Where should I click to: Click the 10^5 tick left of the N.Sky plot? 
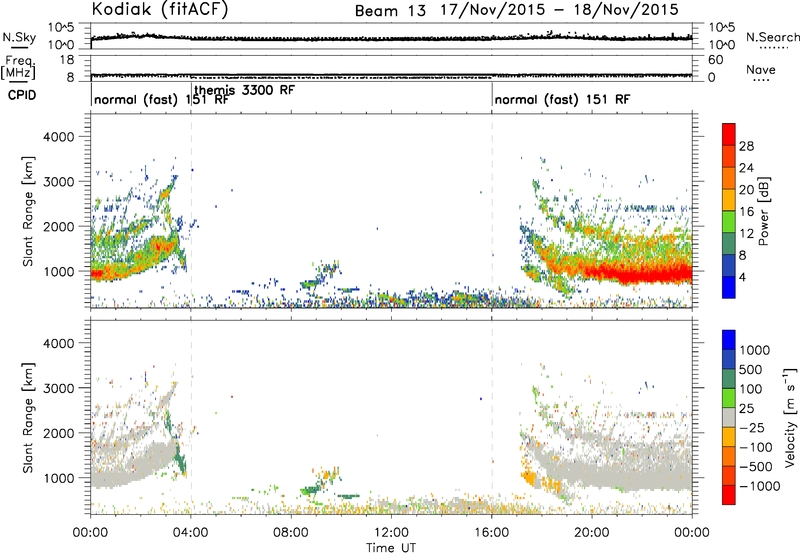(x=61, y=27)
